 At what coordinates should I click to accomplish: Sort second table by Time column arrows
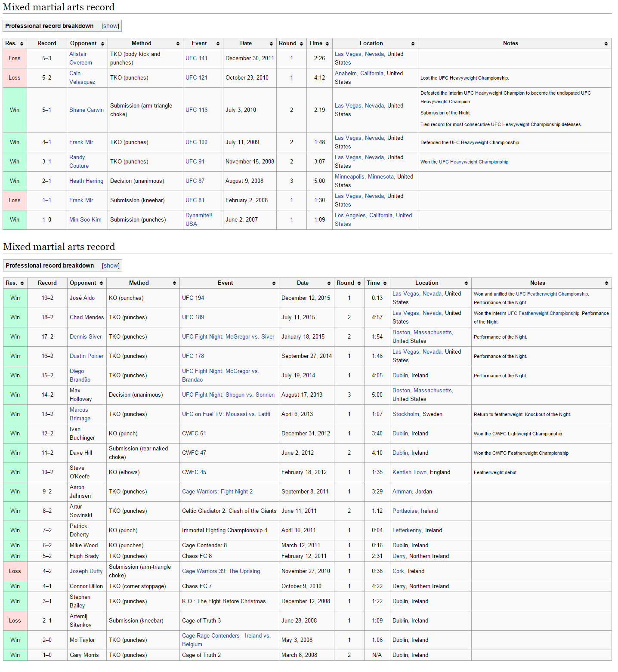point(385,284)
